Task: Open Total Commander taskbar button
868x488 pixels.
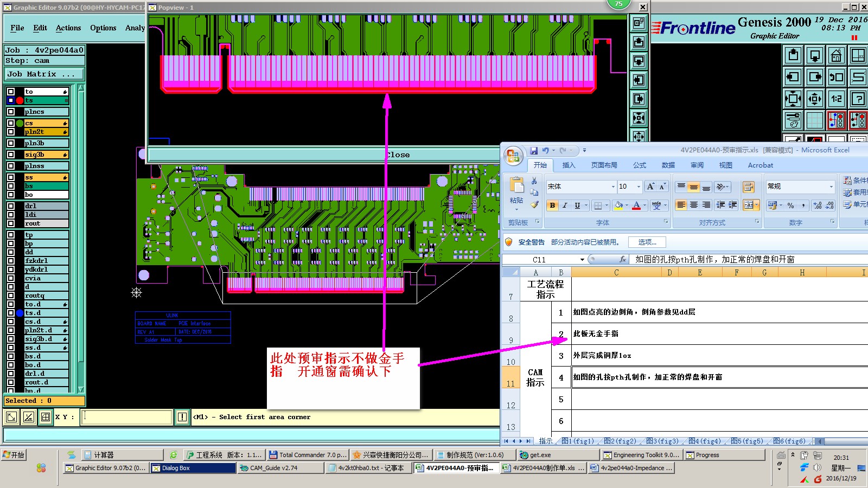Action: click(307, 455)
